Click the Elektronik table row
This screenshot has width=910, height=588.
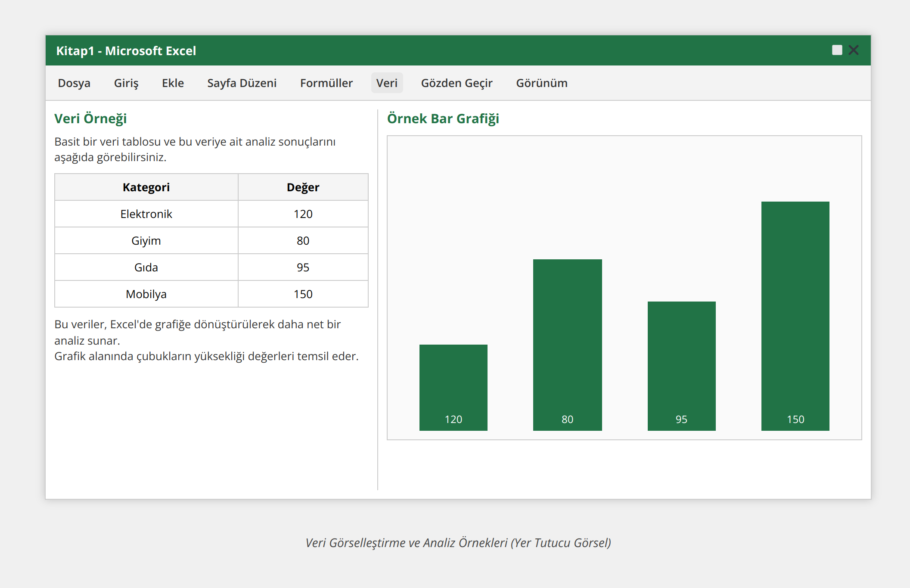pyautogui.click(x=146, y=214)
